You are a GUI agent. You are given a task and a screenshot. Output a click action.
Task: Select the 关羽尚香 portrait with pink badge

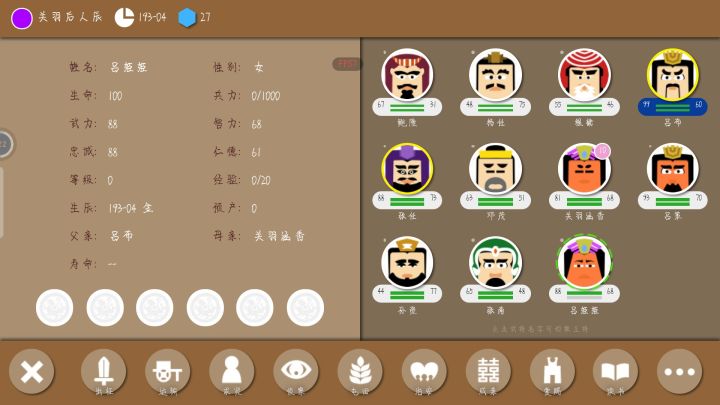pos(584,169)
